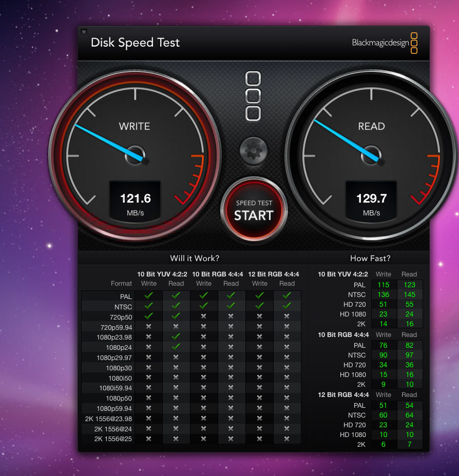Select NTSC read value 145 in 10 Bit YUV
This screenshot has width=459, height=476.
click(409, 295)
